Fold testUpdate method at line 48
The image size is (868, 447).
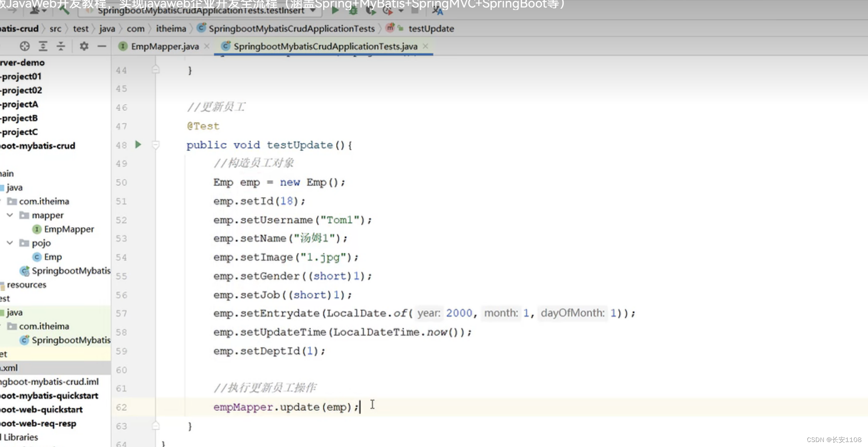[x=156, y=145]
